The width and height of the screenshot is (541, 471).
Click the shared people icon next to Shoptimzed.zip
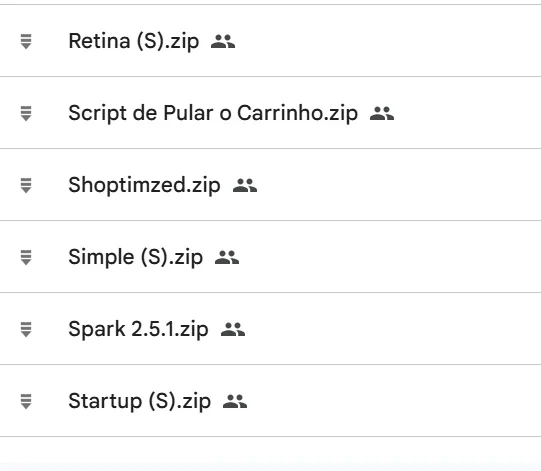(245, 185)
